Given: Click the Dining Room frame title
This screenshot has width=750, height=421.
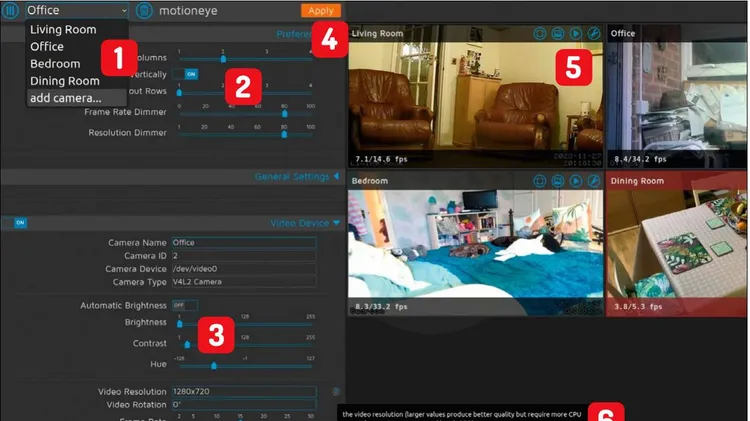Looking at the screenshot, I should click(x=637, y=181).
